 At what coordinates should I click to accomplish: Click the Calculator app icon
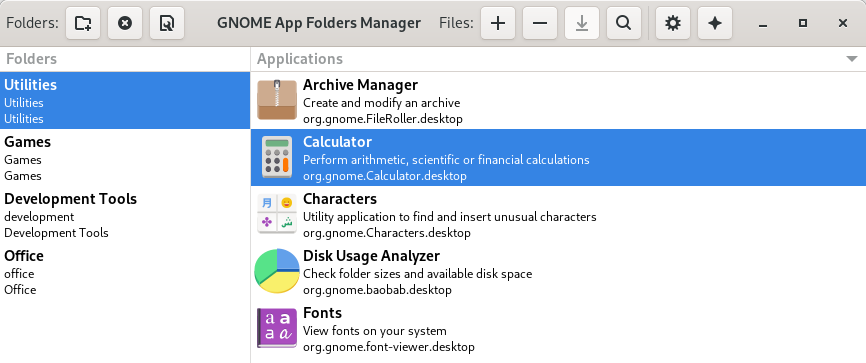tap(277, 157)
